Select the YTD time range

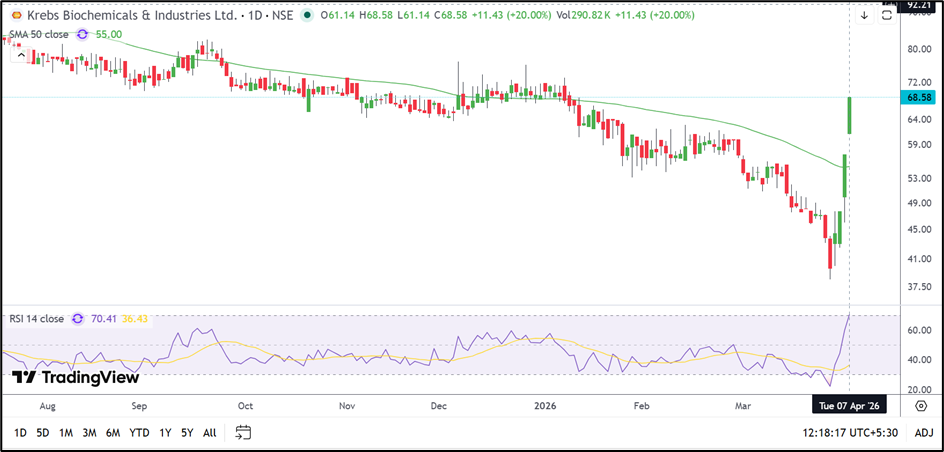(x=139, y=432)
